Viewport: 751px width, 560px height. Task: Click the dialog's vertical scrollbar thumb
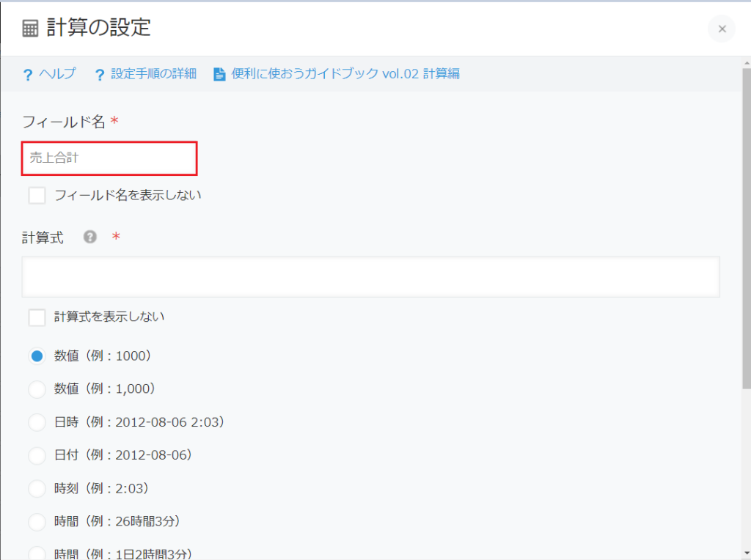click(x=747, y=228)
